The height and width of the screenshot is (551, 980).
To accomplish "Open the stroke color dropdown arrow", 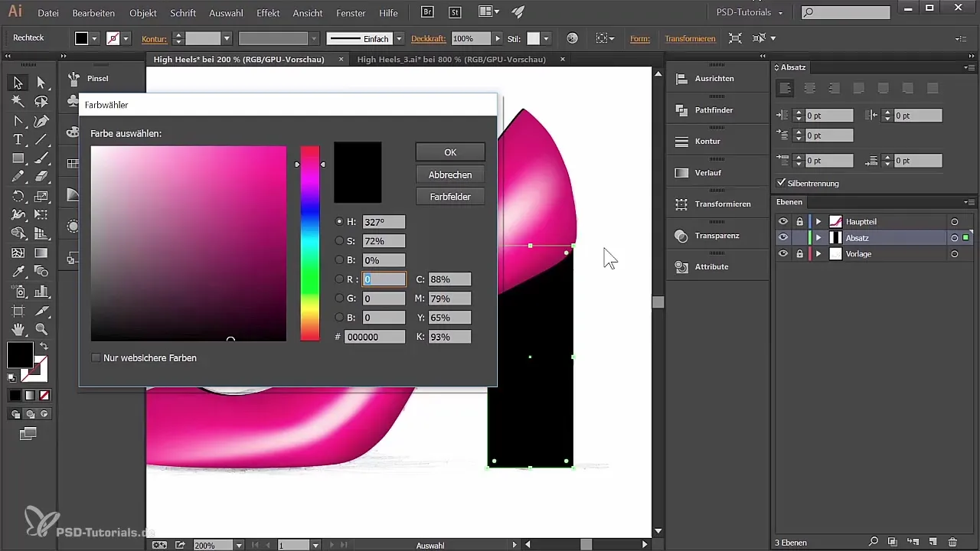I will pos(126,38).
